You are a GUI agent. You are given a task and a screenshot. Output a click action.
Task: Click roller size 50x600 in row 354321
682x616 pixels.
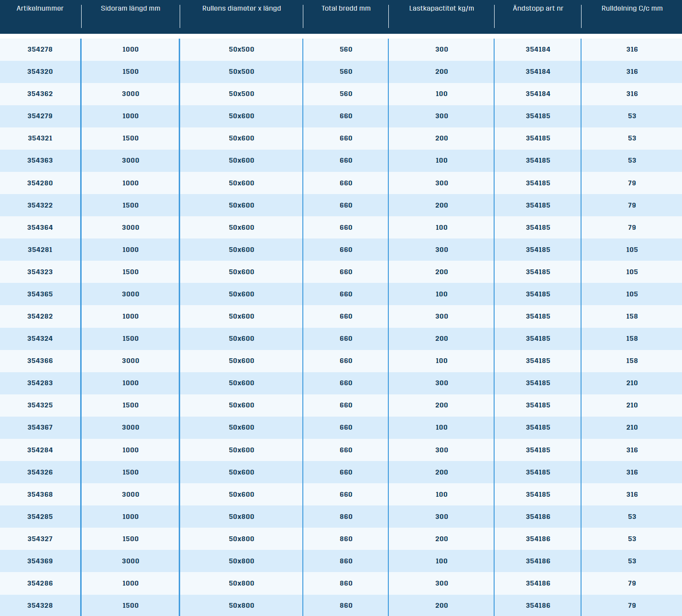242,138
